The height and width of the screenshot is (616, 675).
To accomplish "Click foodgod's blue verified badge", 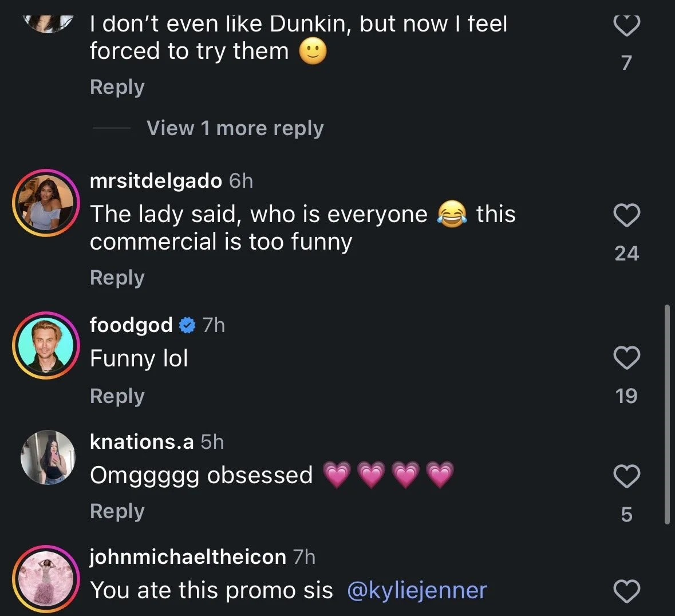I will 187,325.
